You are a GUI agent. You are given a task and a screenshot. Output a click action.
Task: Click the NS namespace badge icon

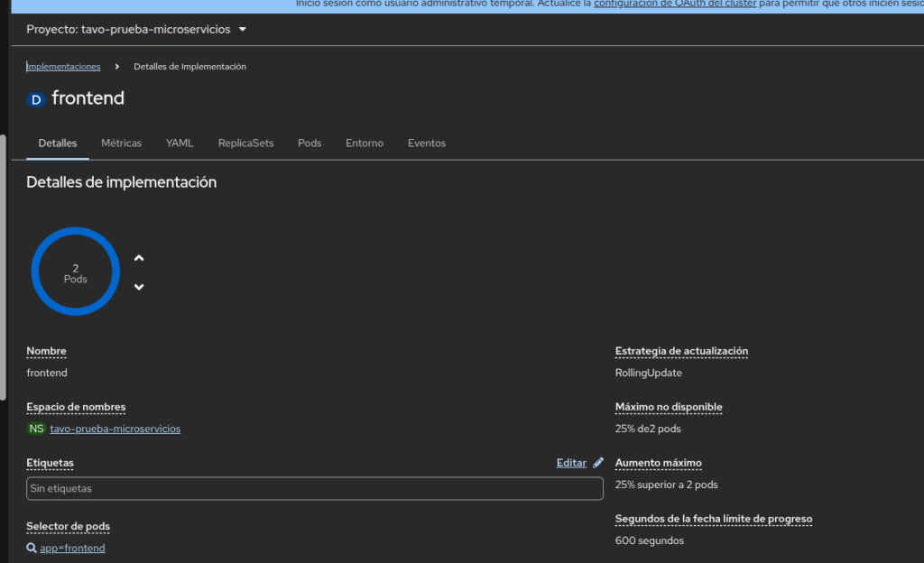pyautogui.click(x=36, y=429)
